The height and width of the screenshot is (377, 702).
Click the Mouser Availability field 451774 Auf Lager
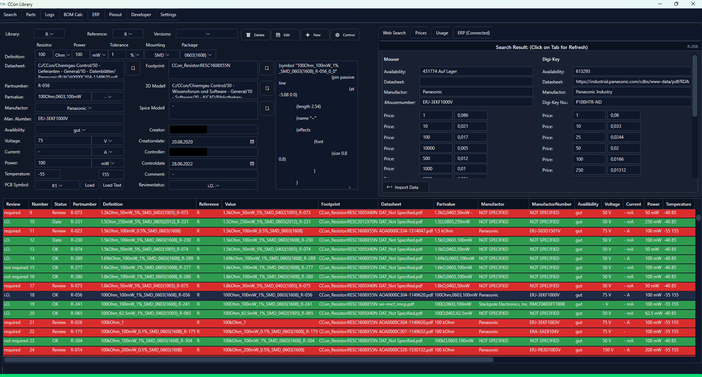point(476,71)
